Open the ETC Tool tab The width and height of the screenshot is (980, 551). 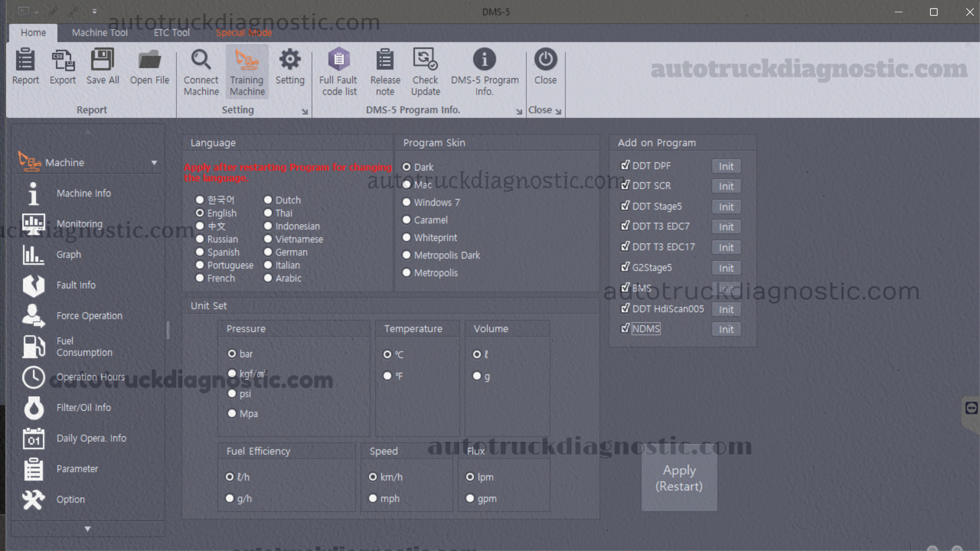click(x=171, y=33)
